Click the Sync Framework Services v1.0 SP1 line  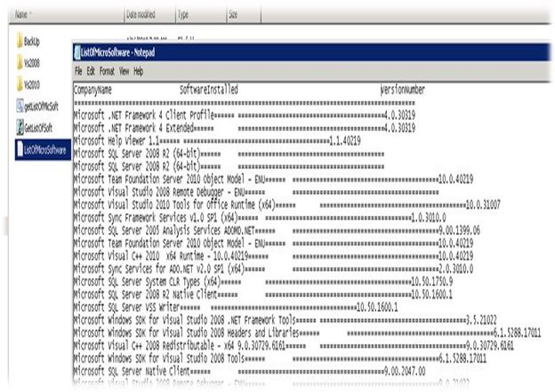260,217
